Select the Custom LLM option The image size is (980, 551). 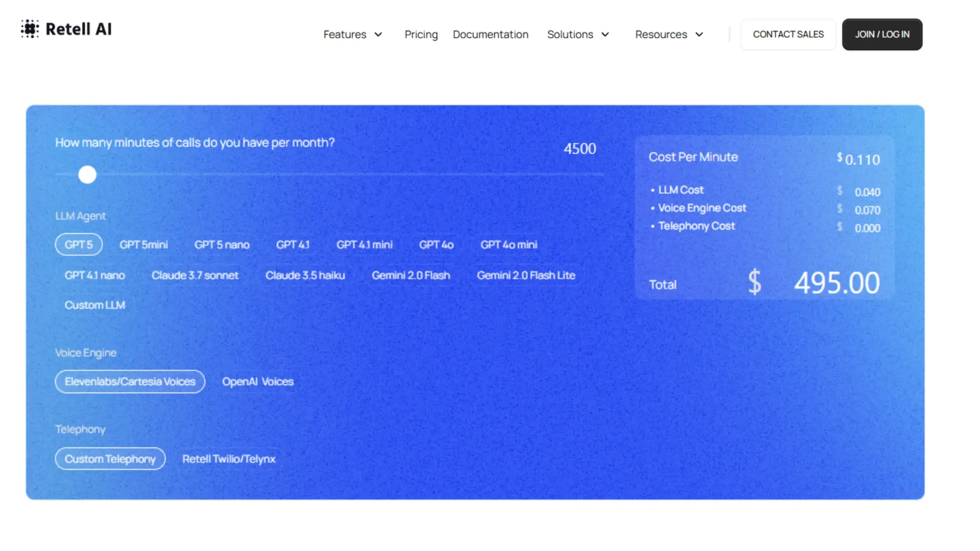pyautogui.click(x=95, y=305)
